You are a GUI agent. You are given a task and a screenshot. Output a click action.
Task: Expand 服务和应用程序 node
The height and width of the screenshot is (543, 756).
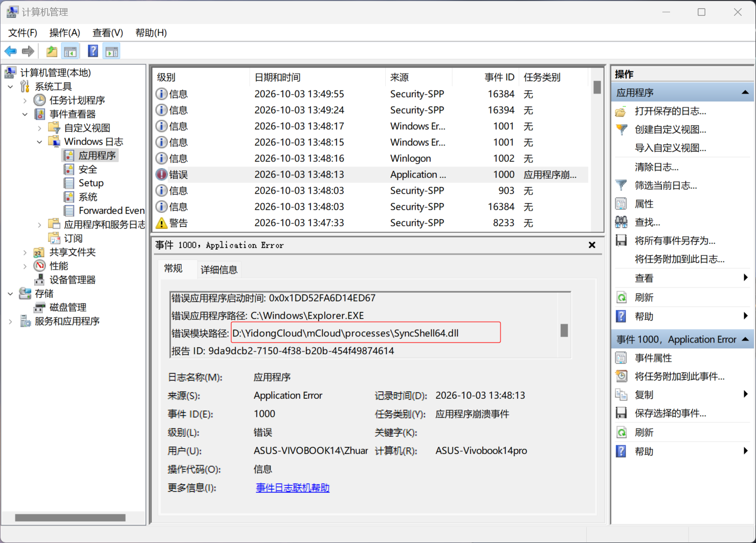(x=11, y=321)
